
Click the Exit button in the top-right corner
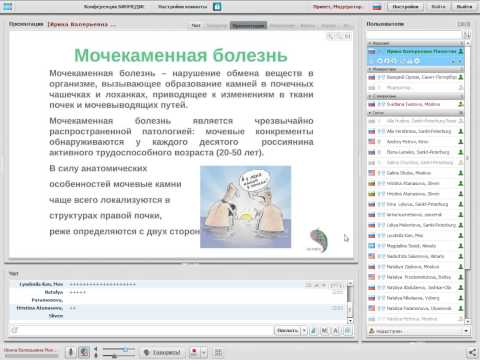[x=465, y=6]
